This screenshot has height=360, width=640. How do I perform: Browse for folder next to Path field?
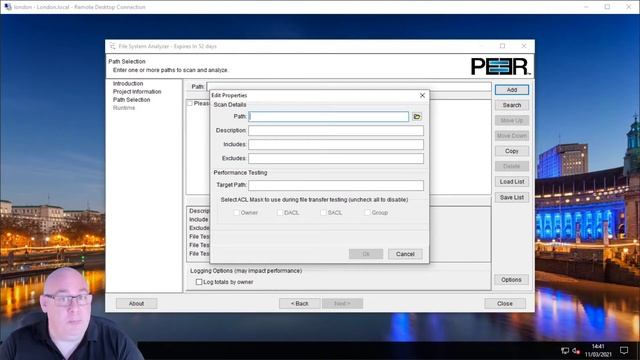(x=417, y=117)
